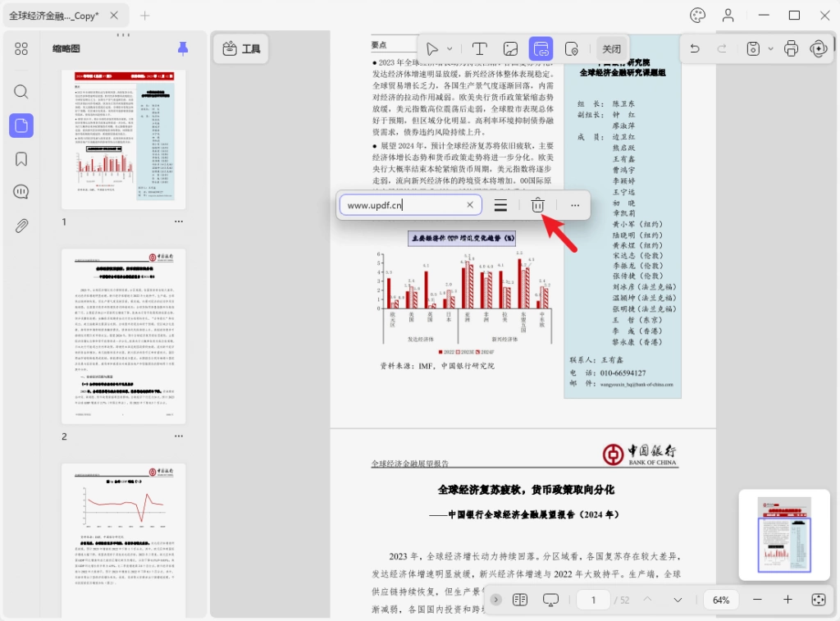The width and height of the screenshot is (840, 621).
Task: Print the document
Action: coord(791,48)
